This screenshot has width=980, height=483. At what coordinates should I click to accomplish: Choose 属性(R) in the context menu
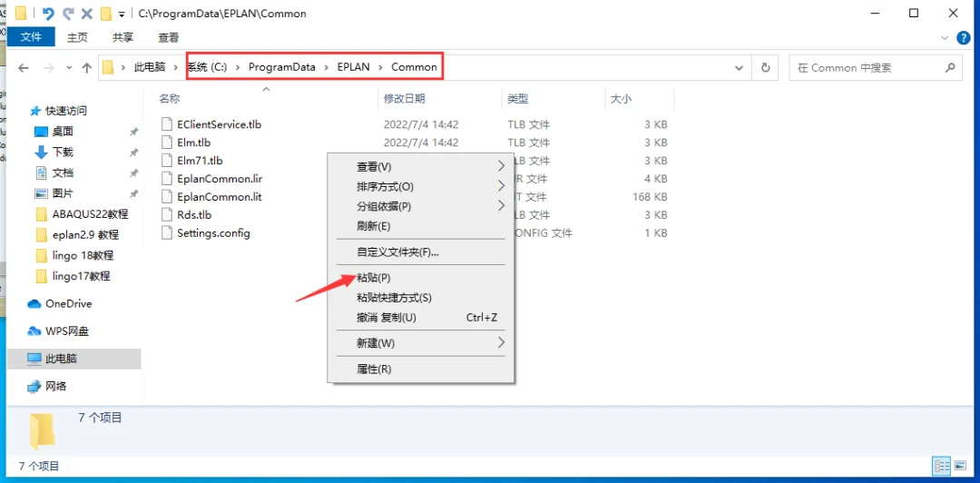421,370
